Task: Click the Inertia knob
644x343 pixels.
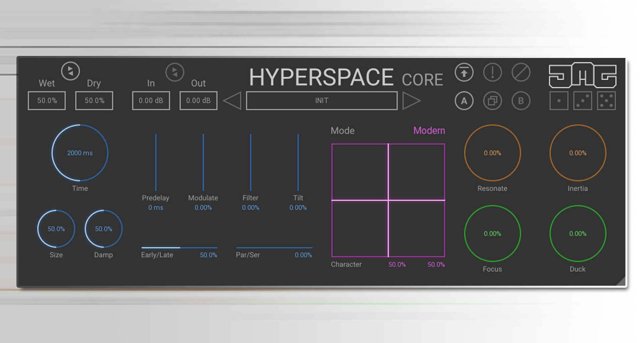Action: (578, 153)
